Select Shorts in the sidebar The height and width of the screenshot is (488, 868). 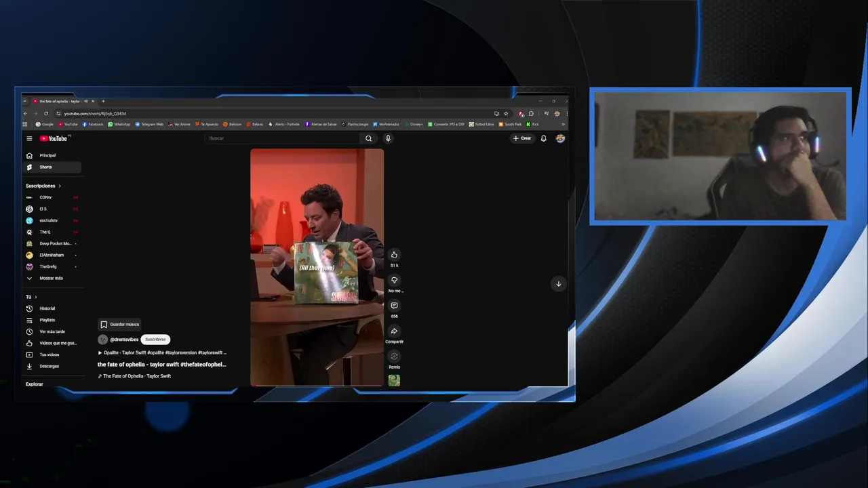pyautogui.click(x=52, y=167)
